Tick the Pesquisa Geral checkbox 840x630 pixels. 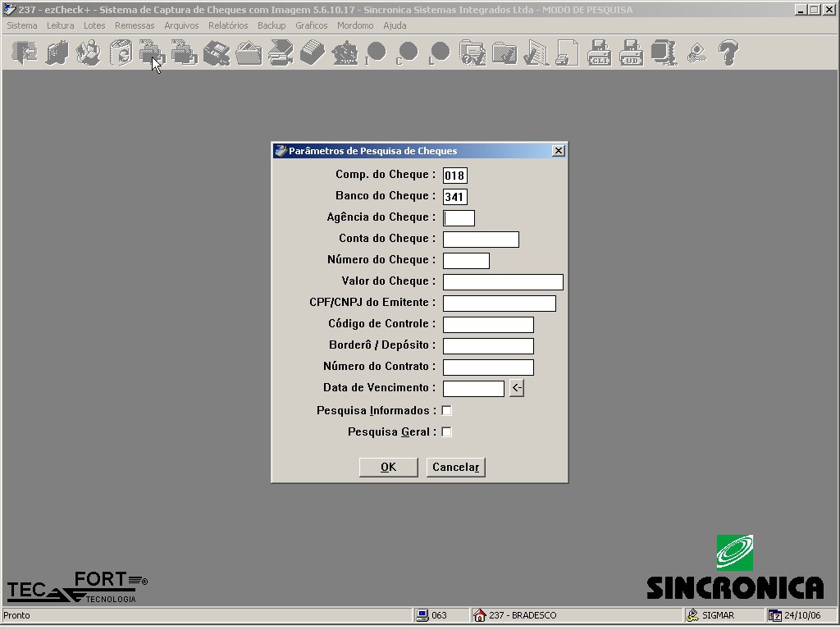pos(447,431)
